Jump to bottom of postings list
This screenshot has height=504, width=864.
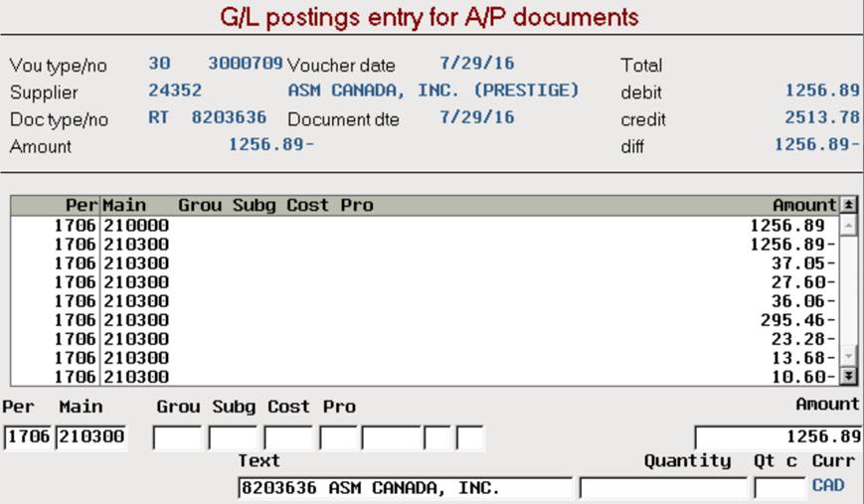(848, 376)
